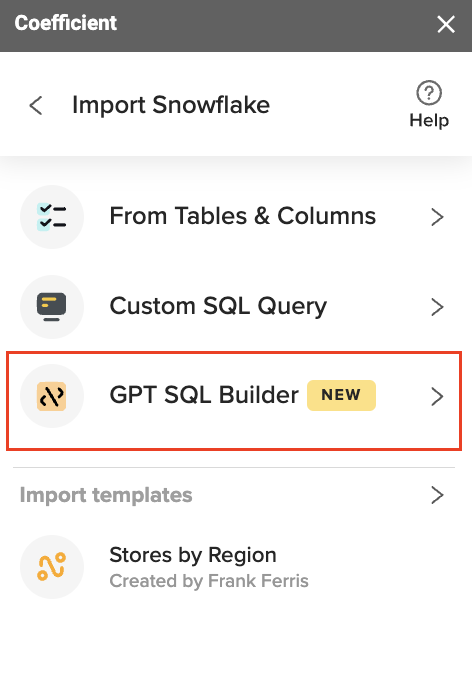Click the Stores by Region template icon
Image resolution: width=472 pixels, height=698 pixels.
coord(52,567)
